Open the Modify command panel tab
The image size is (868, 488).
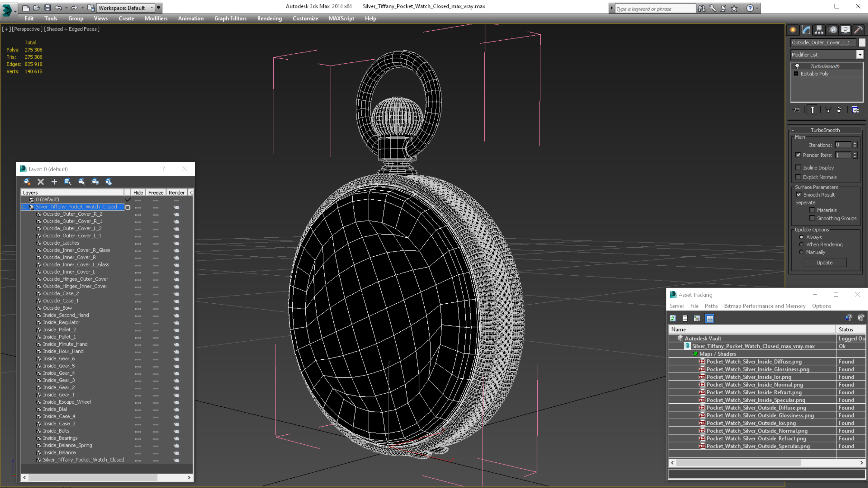(806, 30)
